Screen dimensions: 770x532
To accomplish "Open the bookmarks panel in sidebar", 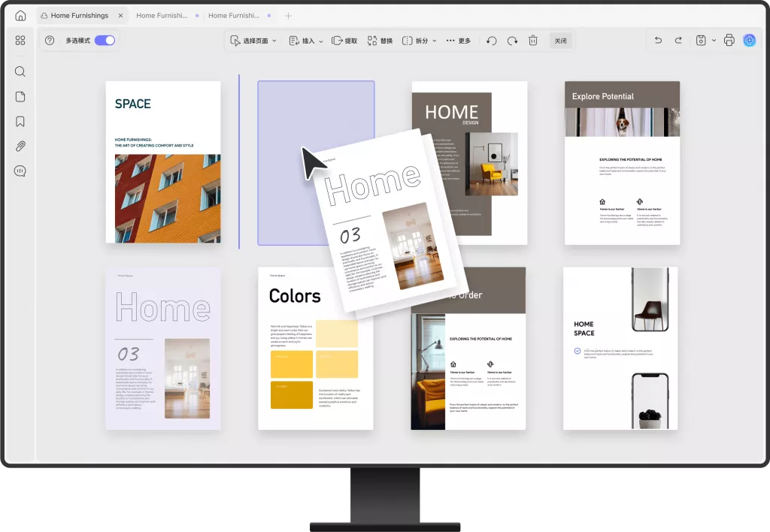I will [20, 122].
